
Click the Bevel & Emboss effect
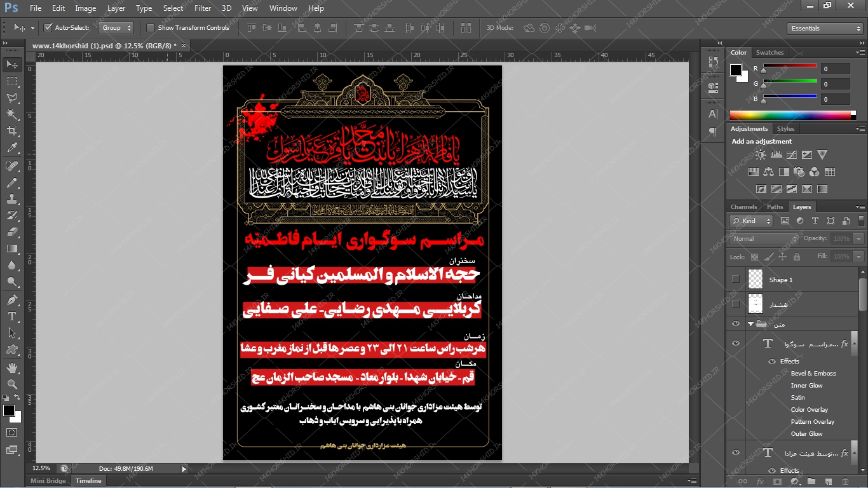pyautogui.click(x=813, y=374)
